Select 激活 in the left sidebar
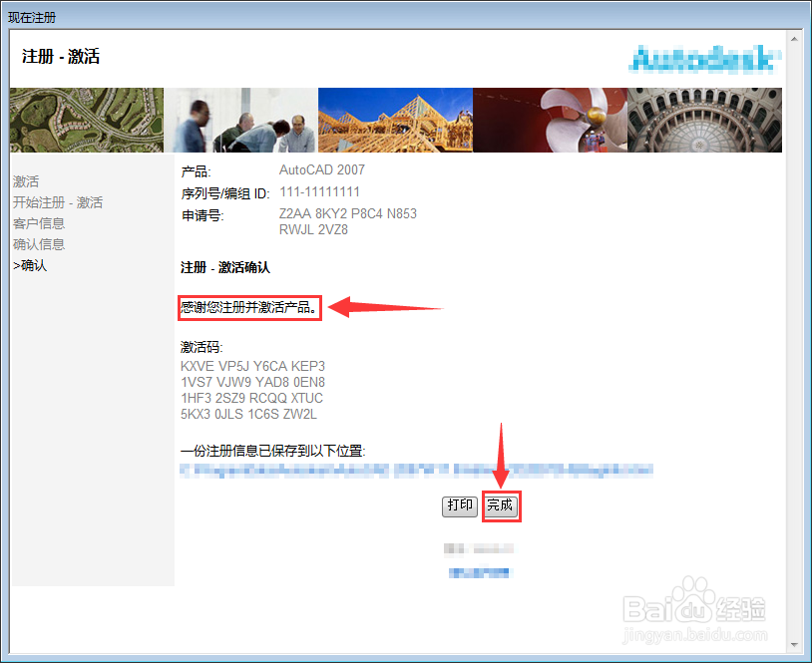The image size is (812, 663). click(26, 181)
